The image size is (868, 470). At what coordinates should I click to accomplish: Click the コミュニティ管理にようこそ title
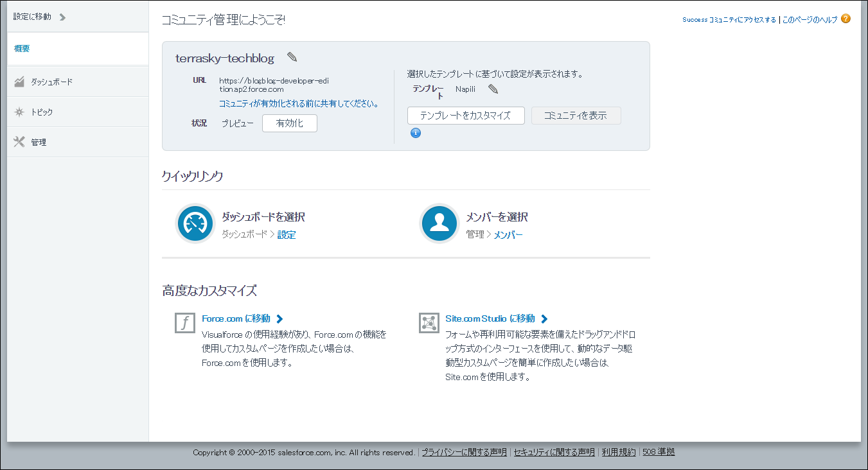click(x=224, y=20)
